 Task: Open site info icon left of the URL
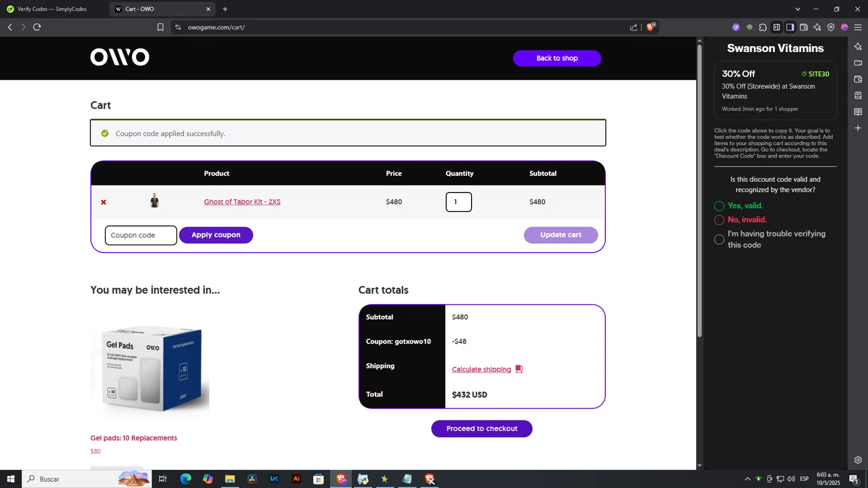click(178, 27)
